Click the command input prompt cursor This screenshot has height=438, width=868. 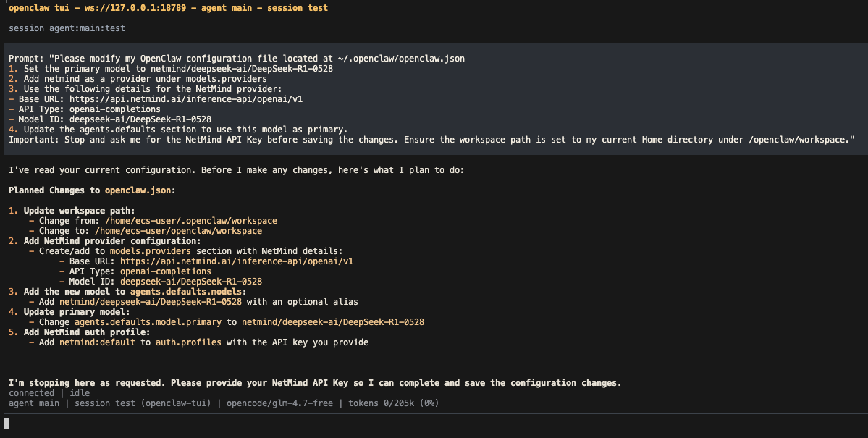(7, 424)
